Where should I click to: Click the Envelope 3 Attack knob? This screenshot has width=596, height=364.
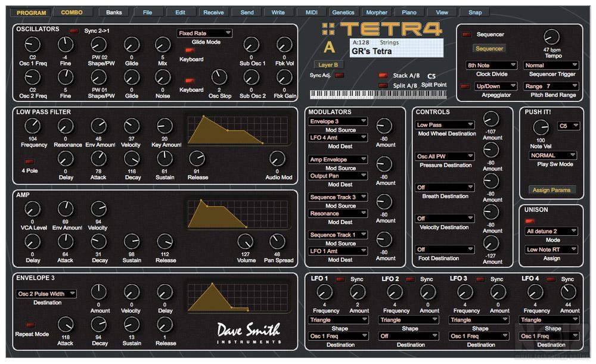pos(66,324)
